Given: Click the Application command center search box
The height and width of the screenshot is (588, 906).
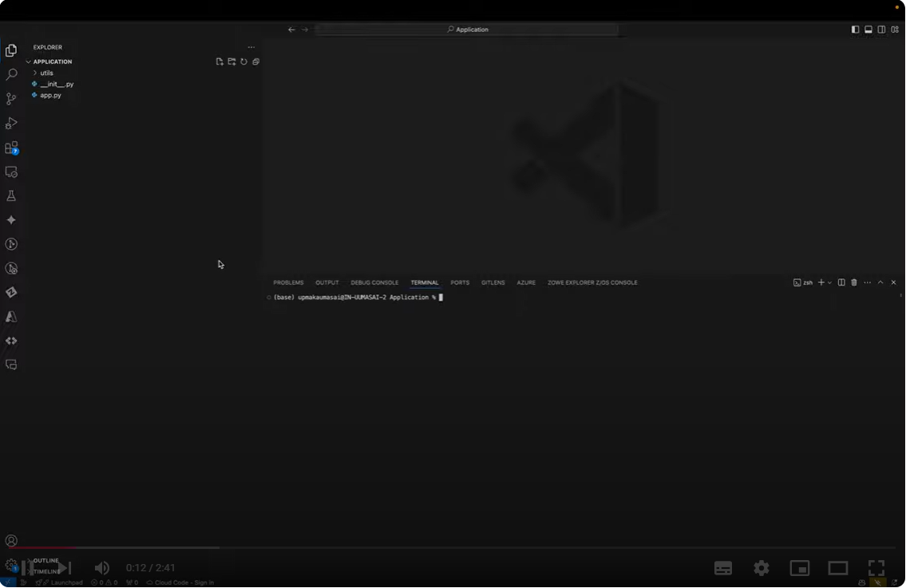Looking at the screenshot, I should tap(468, 30).
